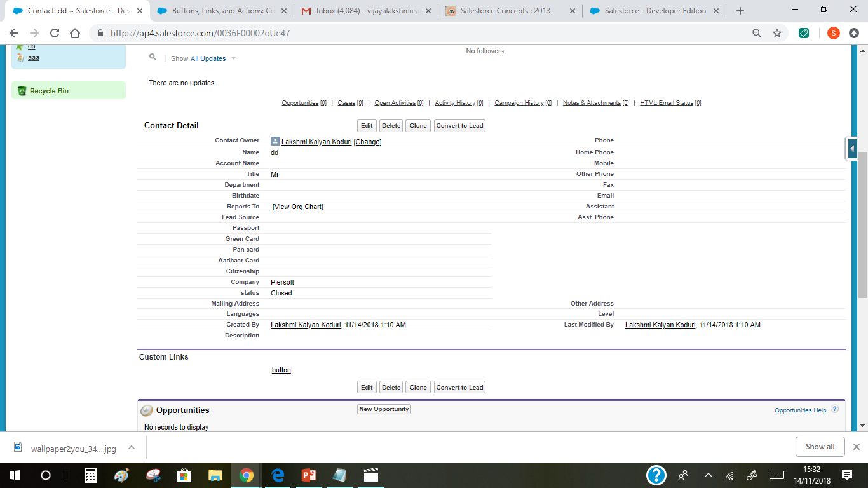Reload the page with refresh icon
Screen dimensions: 868x488
55,33
